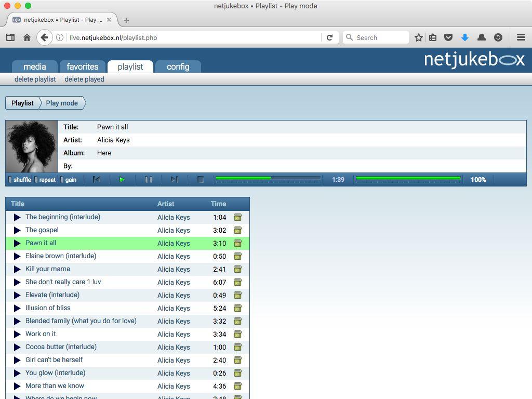This screenshot has width=532, height=399.
Task: Bookmark this page with star icon
Action: tap(418, 37)
